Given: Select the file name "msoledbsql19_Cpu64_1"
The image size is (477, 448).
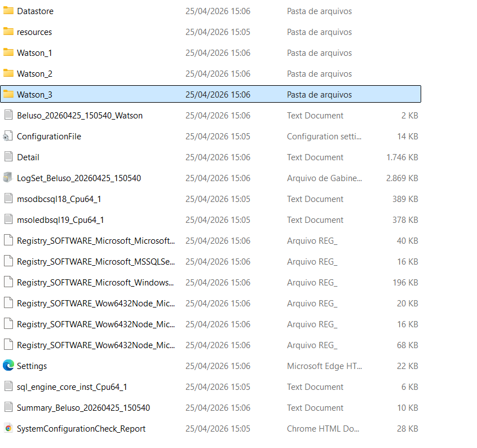Looking at the screenshot, I should click(x=60, y=220).
